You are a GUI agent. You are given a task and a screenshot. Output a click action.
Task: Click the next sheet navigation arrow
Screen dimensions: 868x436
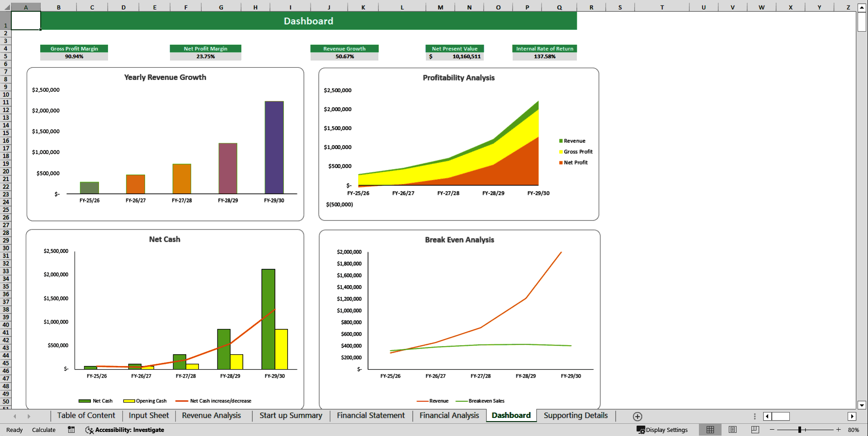tap(29, 416)
